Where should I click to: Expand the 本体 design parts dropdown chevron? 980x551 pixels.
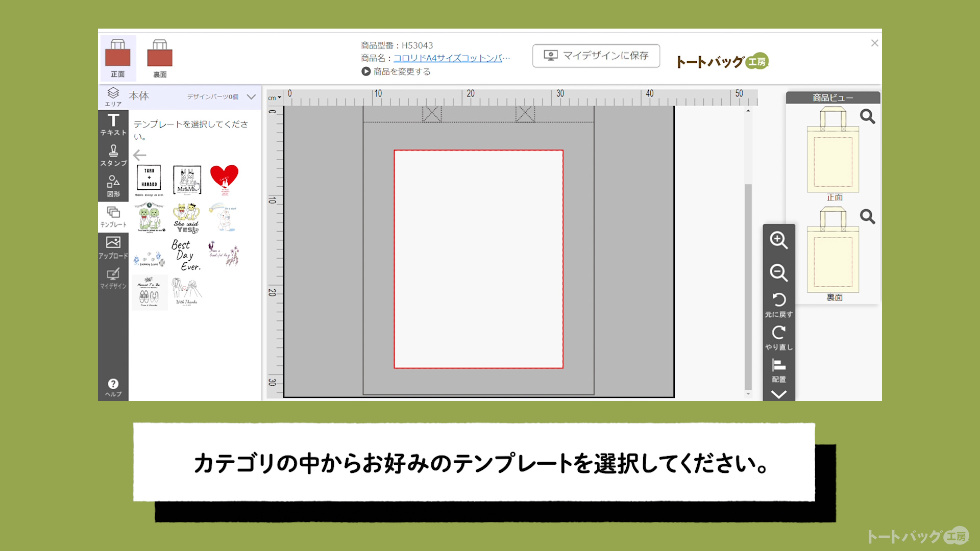251,96
